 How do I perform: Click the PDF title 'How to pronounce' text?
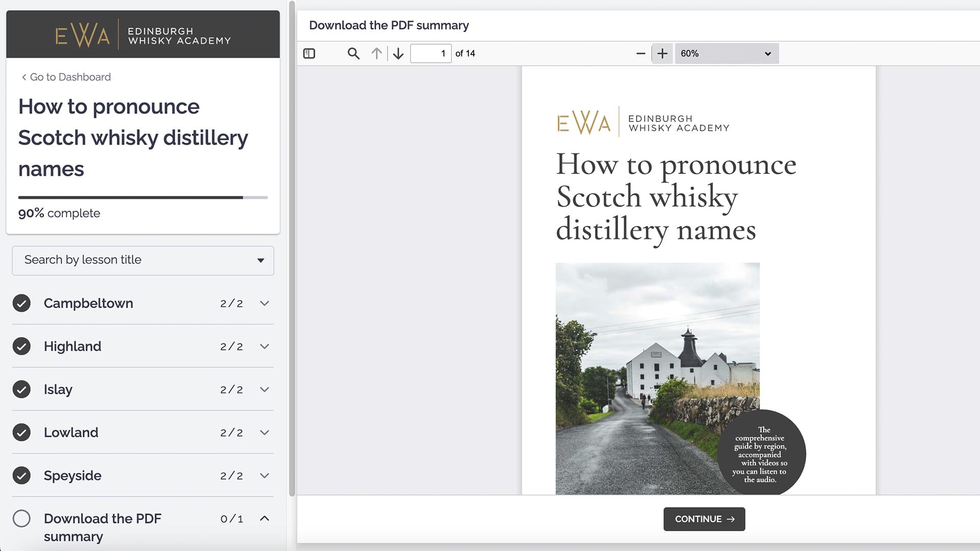[676, 165]
